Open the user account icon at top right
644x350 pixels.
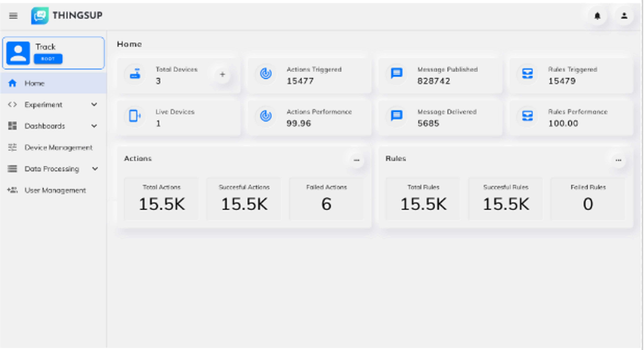[x=624, y=16]
